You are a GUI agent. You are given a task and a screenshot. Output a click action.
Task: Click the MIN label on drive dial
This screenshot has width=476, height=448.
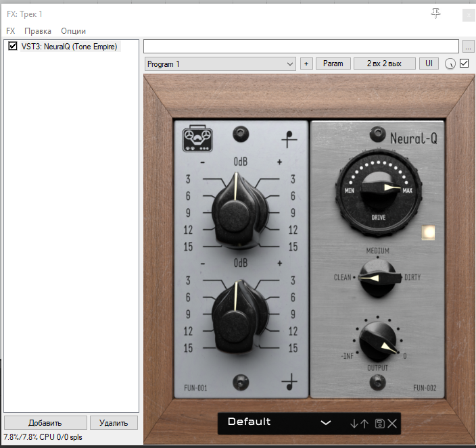coord(350,191)
